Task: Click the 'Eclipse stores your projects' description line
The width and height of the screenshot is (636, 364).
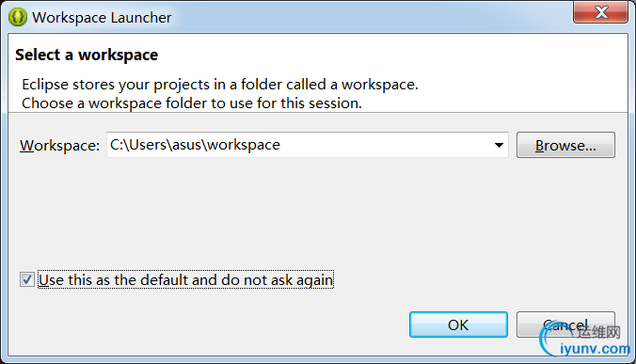Action: pyautogui.click(x=220, y=85)
